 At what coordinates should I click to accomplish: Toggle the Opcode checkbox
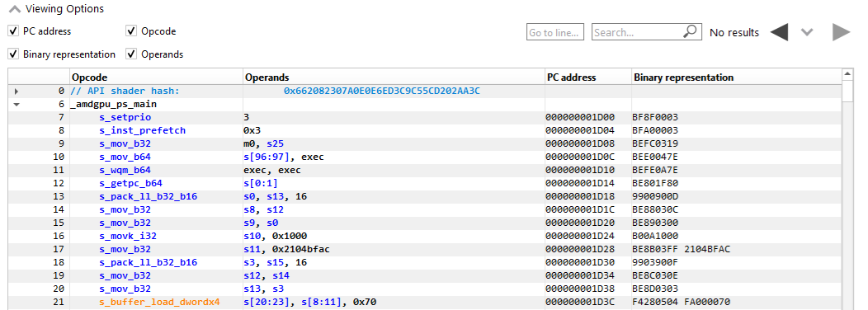(131, 31)
